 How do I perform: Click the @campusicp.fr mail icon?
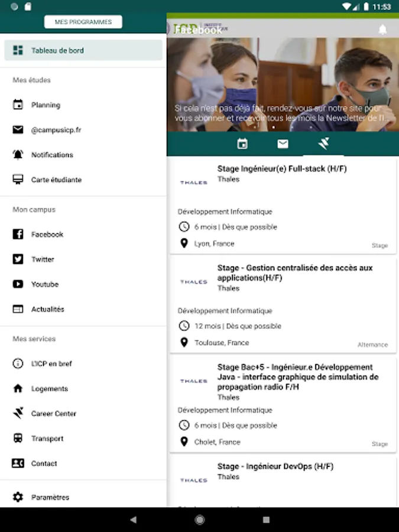pyautogui.click(x=18, y=129)
